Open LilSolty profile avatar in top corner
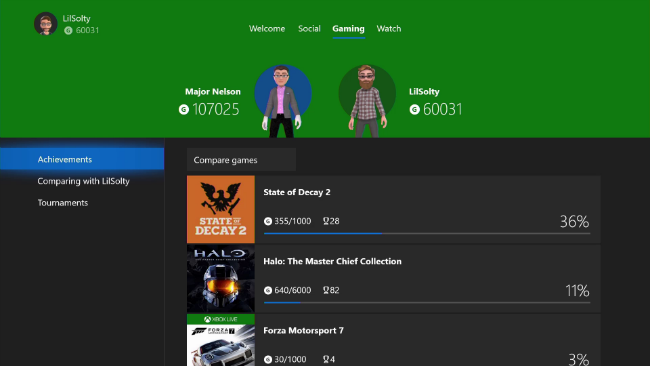 pyautogui.click(x=46, y=24)
